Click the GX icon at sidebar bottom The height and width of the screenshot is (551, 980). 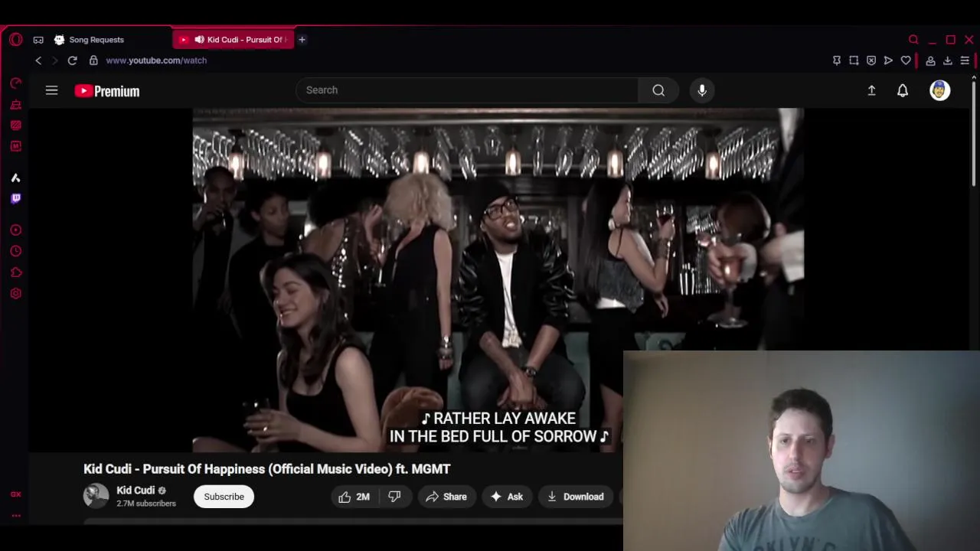coord(15,494)
